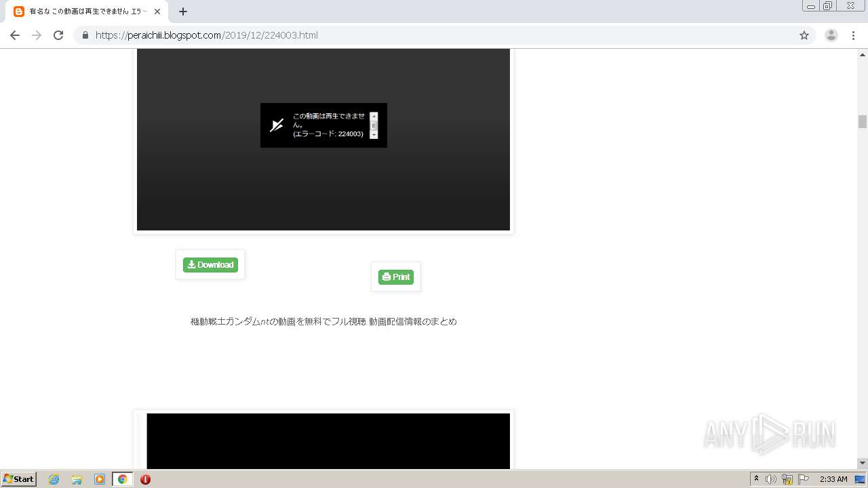Viewport: 868px width, 488px height.
Task: Click the network status tray icon
Action: click(x=787, y=479)
